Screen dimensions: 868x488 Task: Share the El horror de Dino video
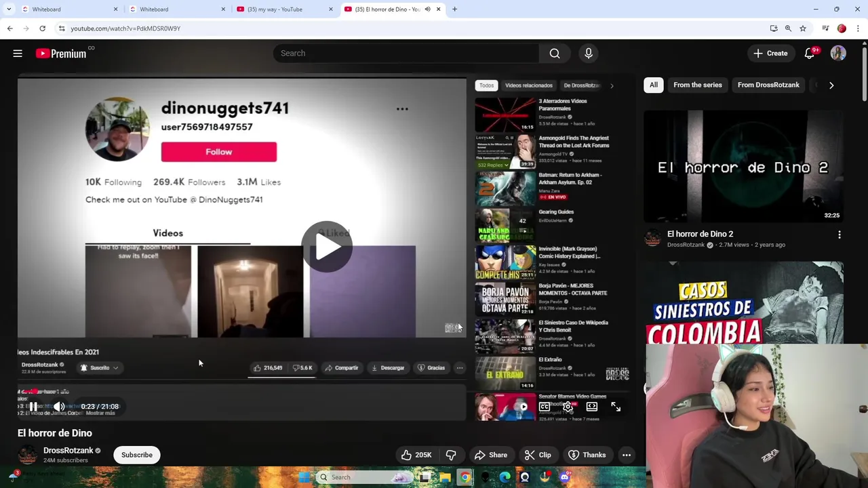tap(491, 455)
